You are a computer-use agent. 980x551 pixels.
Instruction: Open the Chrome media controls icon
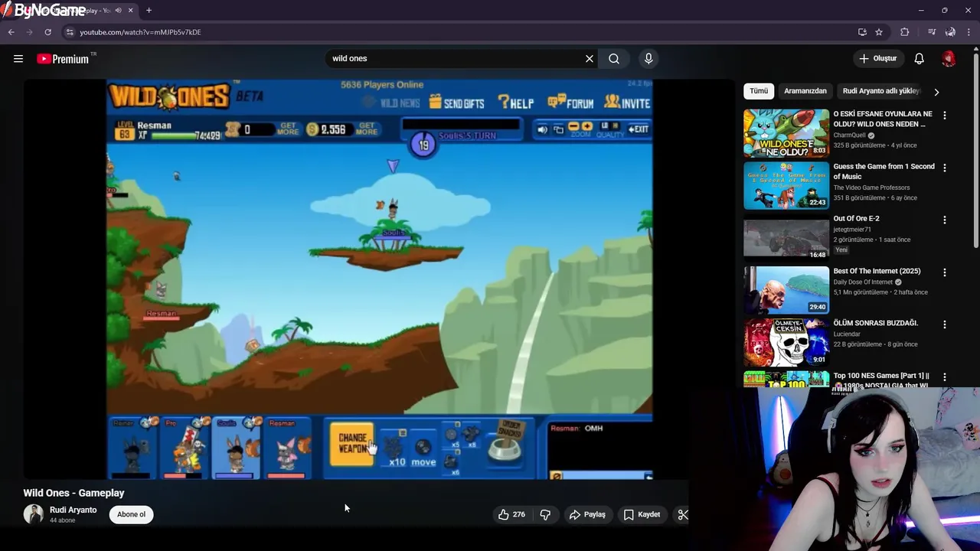[x=932, y=32]
